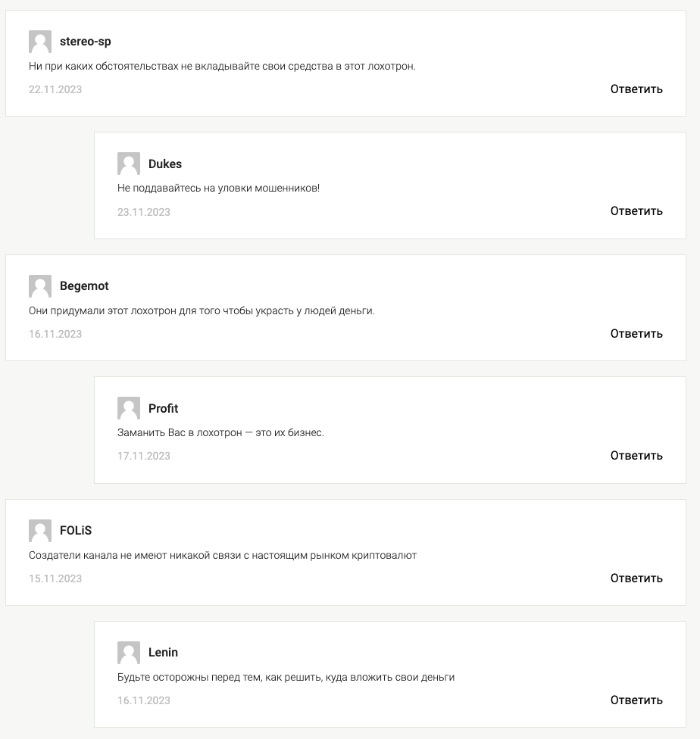The height and width of the screenshot is (739, 700).
Task: Click the 15.11.2023 date on FOLiS's comment
Action: 55,578
